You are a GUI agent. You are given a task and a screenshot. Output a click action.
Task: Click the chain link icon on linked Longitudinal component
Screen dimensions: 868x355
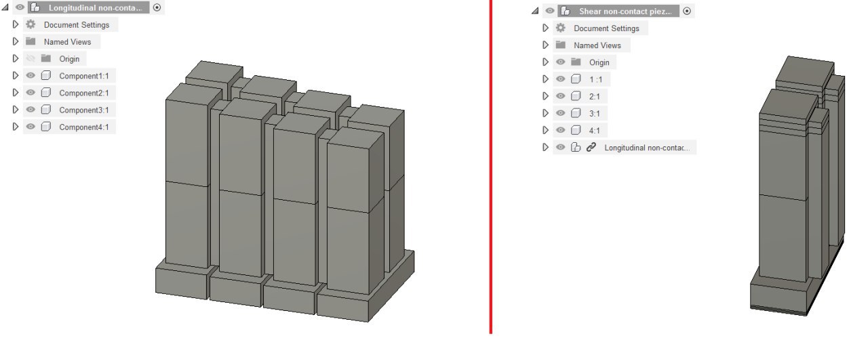point(591,147)
